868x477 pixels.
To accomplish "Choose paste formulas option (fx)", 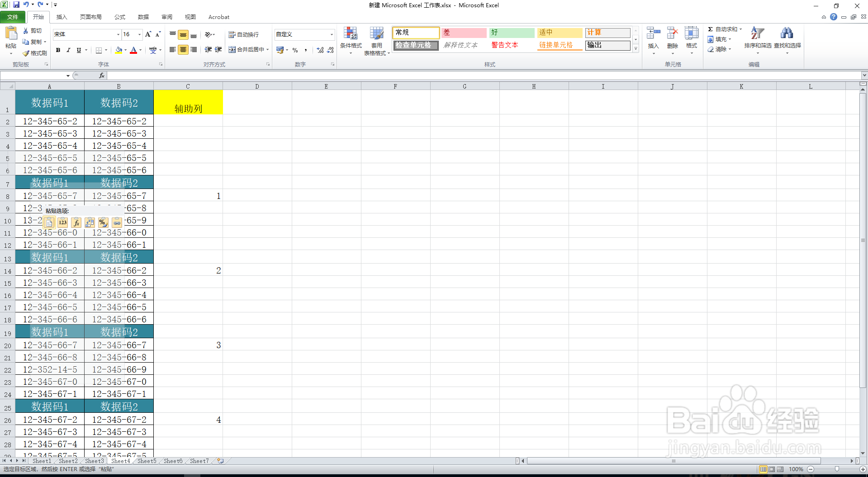I will pyautogui.click(x=76, y=222).
